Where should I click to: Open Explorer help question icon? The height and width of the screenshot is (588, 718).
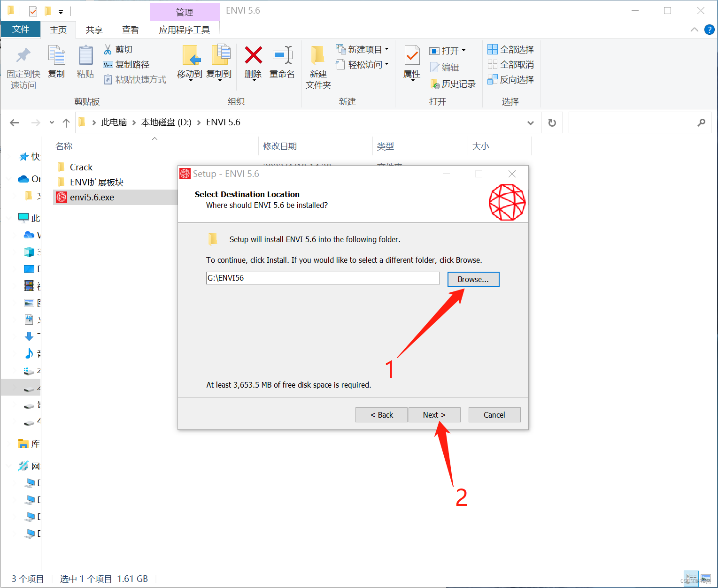(710, 30)
